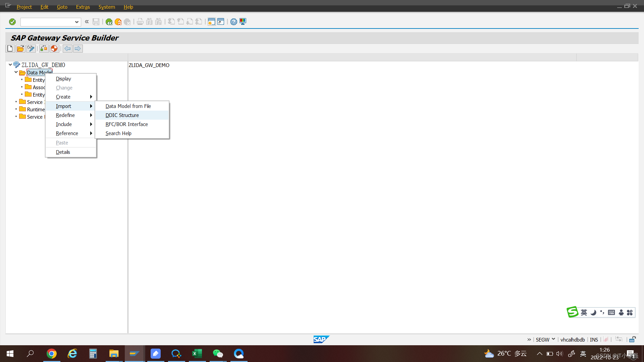
Task: Click the taskbar search magnifier
Action: point(31,354)
